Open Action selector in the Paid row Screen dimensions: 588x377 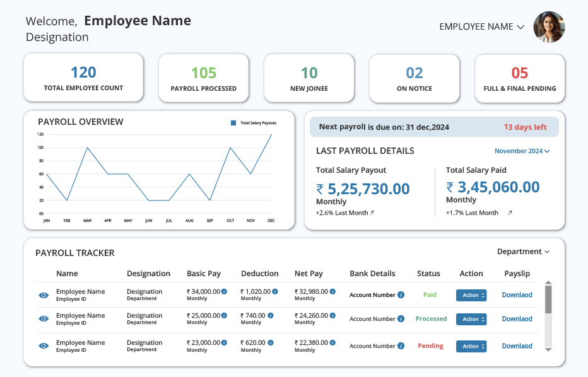471,295
